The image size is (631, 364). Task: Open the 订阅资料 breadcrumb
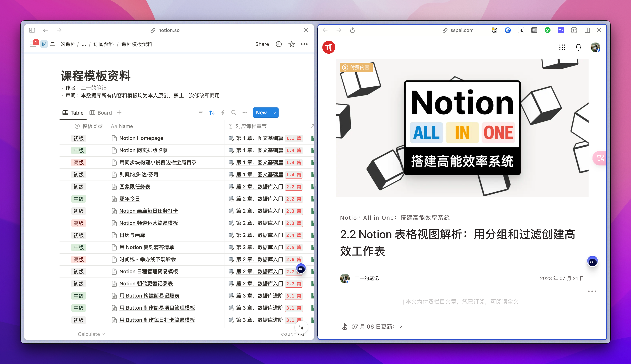tap(103, 44)
